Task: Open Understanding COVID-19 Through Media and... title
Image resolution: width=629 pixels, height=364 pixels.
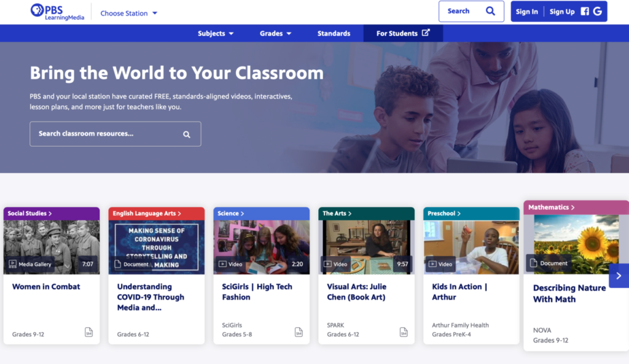Action: 150,297
